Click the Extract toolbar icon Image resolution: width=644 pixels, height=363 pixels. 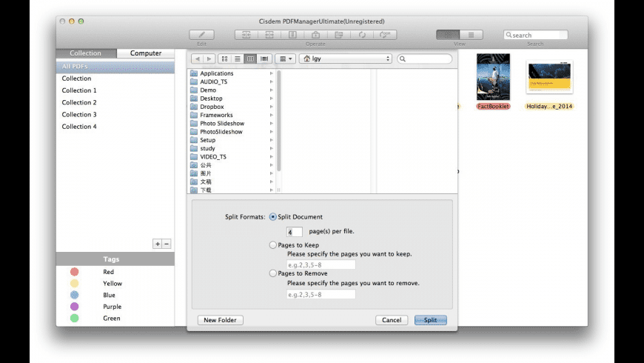[339, 35]
